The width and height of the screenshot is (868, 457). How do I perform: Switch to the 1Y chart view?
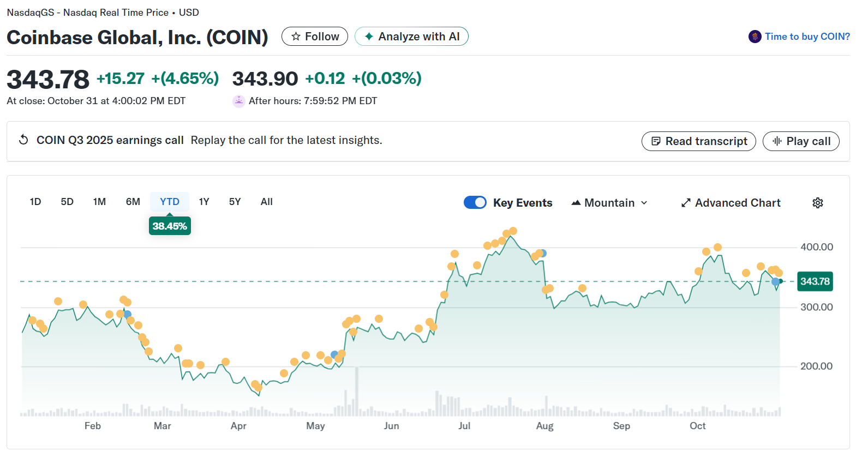tap(204, 201)
